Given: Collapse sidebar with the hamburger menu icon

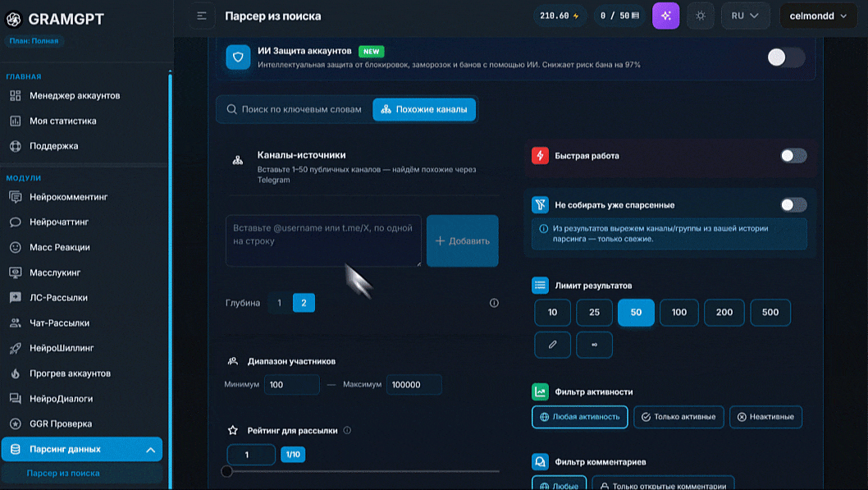Looking at the screenshot, I should click(x=202, y=16).
